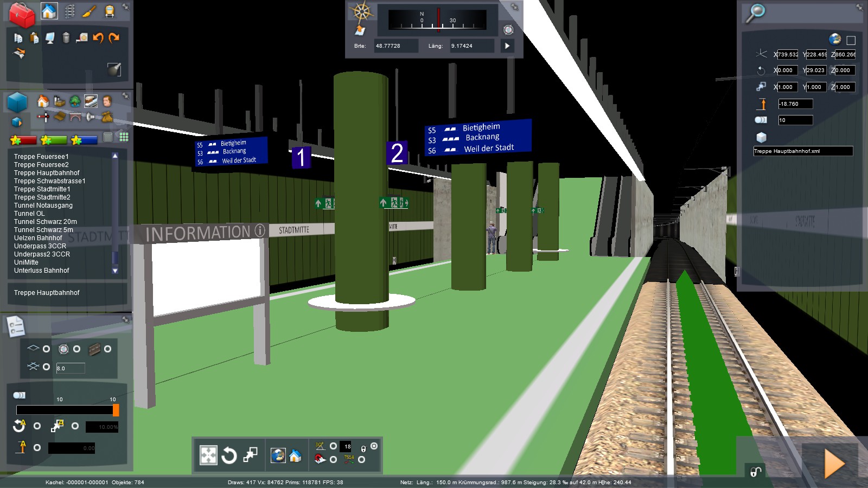
Task: Switch to the Painting tools brush tab
Action: tap(90, 11)
